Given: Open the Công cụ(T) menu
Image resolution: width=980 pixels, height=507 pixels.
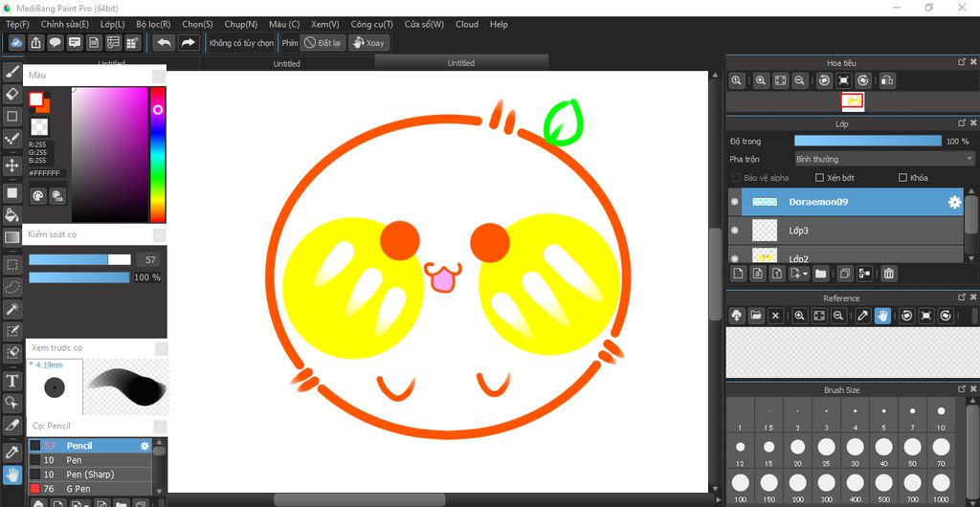Looking at the screenshot, I should [372, 24].
